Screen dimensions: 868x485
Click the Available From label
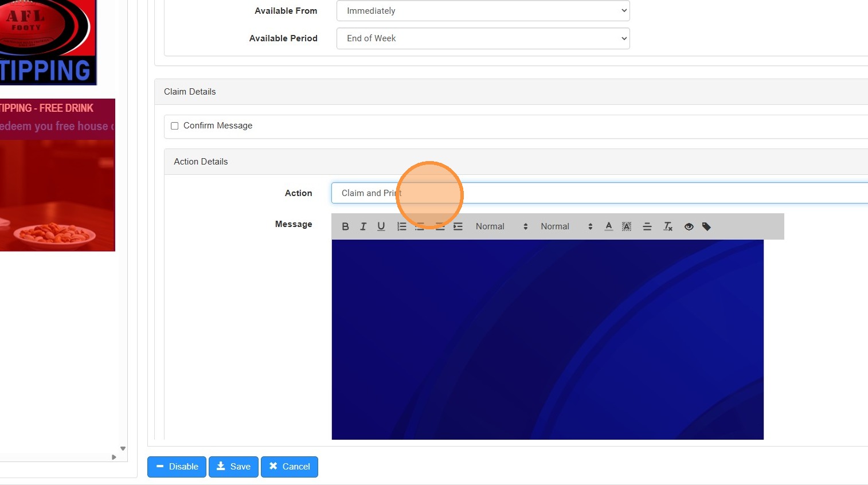[286, 11]
